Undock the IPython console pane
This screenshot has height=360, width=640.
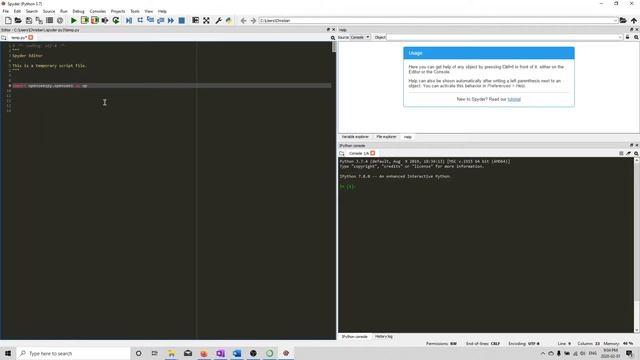631,145
